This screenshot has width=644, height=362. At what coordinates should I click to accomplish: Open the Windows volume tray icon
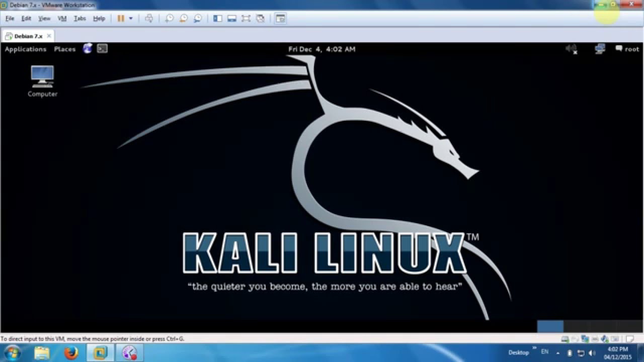592,353
